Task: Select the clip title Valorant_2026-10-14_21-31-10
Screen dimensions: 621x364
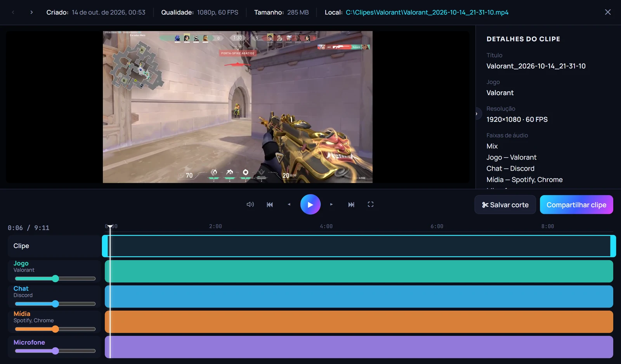Action: tap(536, 66)
